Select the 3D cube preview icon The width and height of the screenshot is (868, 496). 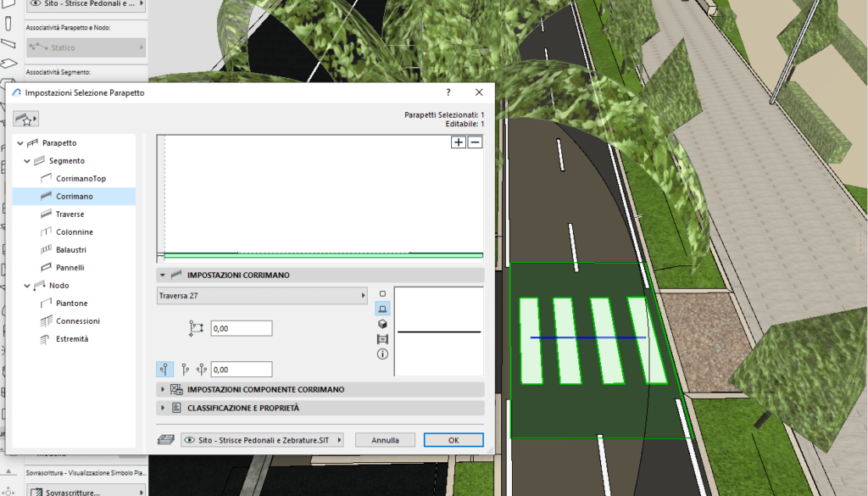pyautogui.click(x=382, y=324)
